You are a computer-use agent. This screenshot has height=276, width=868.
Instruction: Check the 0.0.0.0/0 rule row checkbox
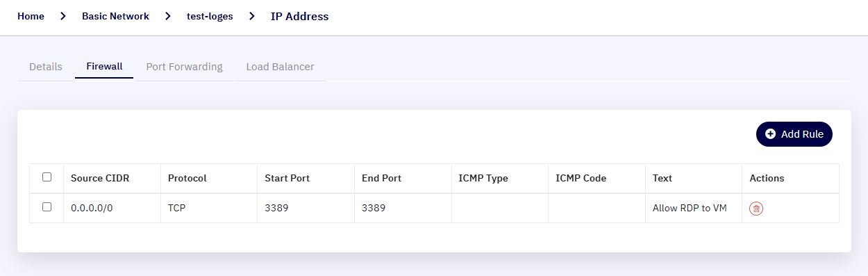[47, 207]
